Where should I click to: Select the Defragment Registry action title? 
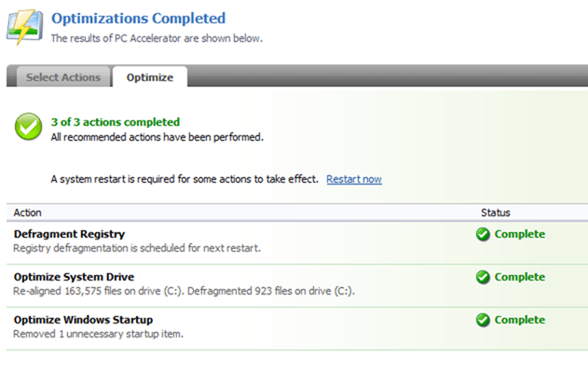click(x=69, y=234)
